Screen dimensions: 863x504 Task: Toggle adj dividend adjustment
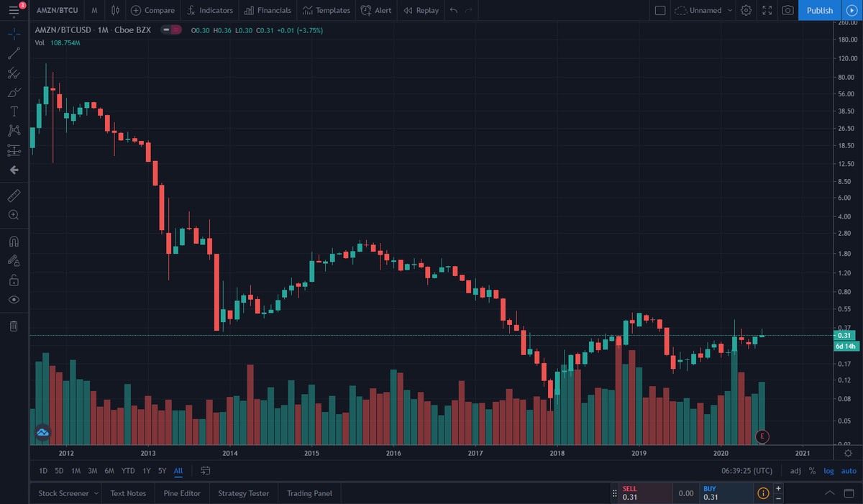795,471
